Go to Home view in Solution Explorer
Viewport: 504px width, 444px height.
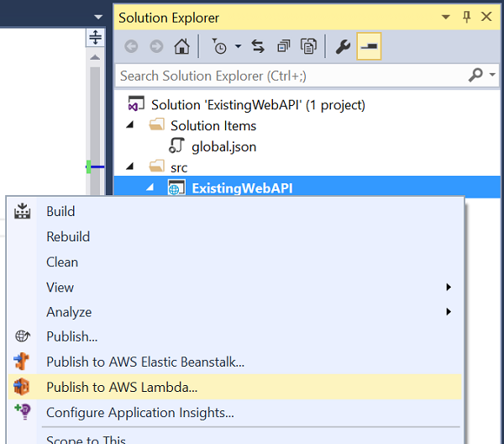click(x=182, y=46)
